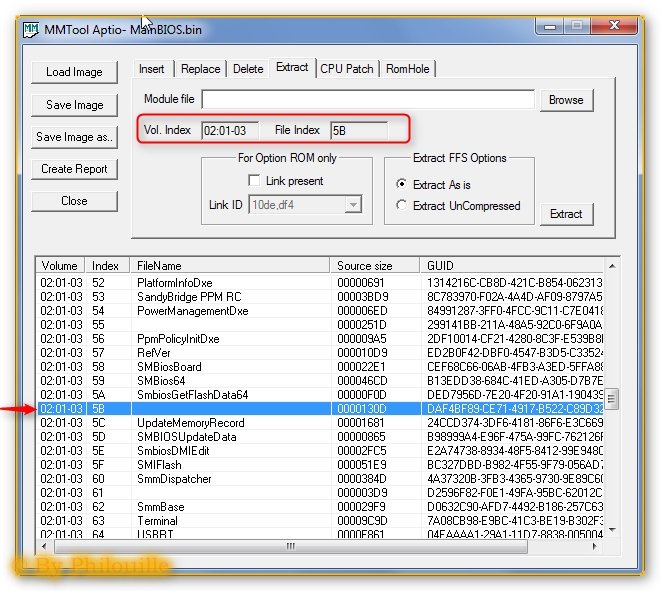Screen dimensions: 660x591
Task: Choose Extract UnCompressed radio button
Action: click(402, 205)
